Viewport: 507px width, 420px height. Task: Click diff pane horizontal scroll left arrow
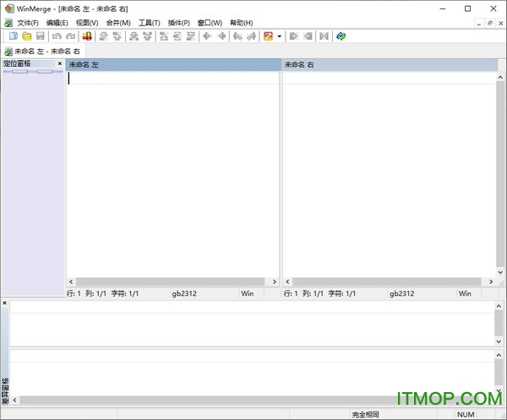coord(15,400)
